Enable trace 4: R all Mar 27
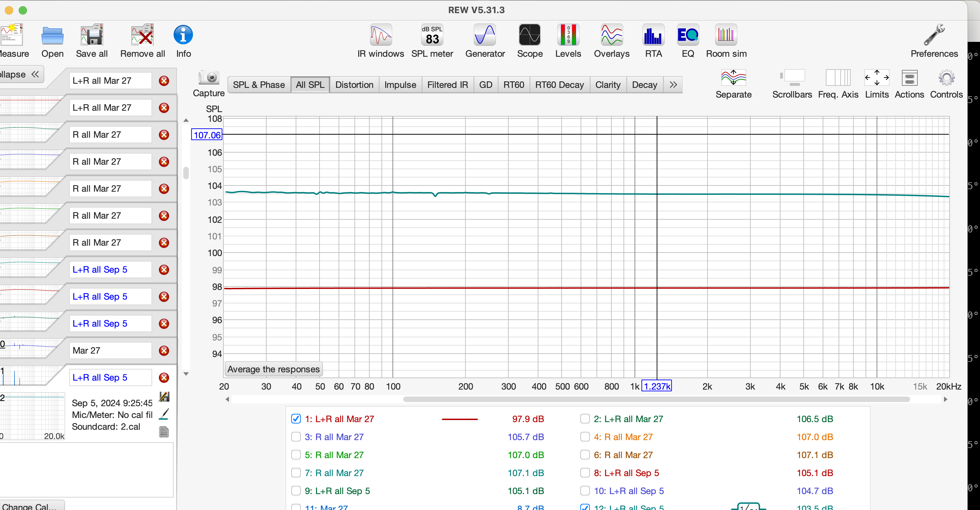 coord(585,437)
